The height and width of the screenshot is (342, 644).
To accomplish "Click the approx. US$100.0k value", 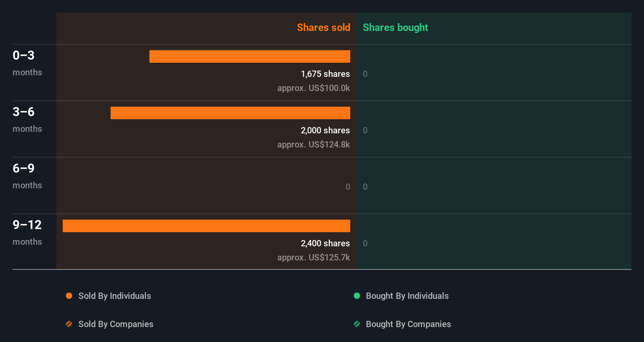I will [x=313, y=88].
